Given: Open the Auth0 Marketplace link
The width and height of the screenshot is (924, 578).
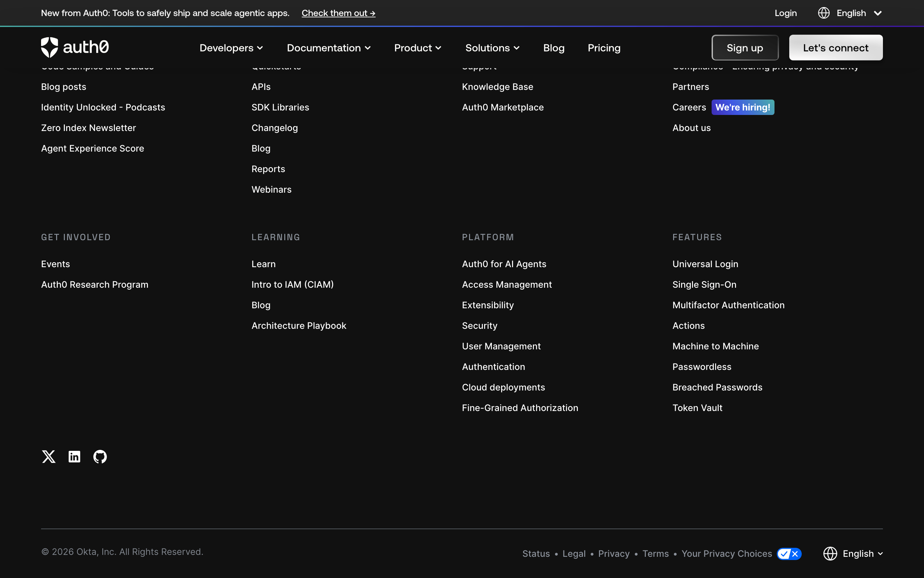Looking at the screenshot, I should [x=503, y=107].
